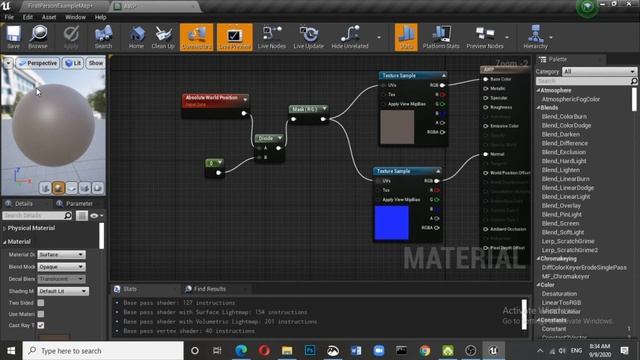The image size is (640, 360).
Task: Open Material Domain Surface dropdown
Action: point(61,254)
